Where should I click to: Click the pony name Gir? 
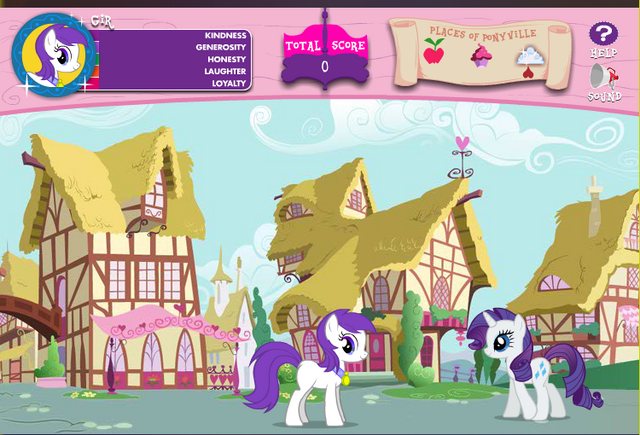coord(101,21)
